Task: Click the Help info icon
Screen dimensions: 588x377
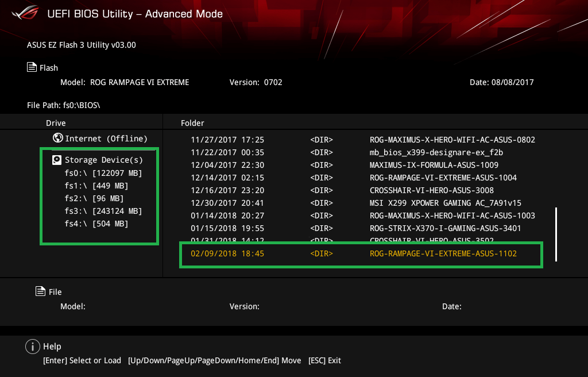Action: (x=33, y=346)
